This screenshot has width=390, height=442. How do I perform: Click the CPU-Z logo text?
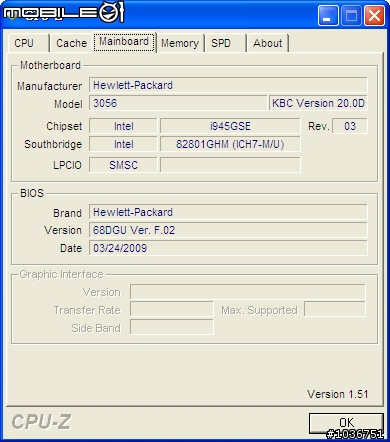tap(41, 422)
